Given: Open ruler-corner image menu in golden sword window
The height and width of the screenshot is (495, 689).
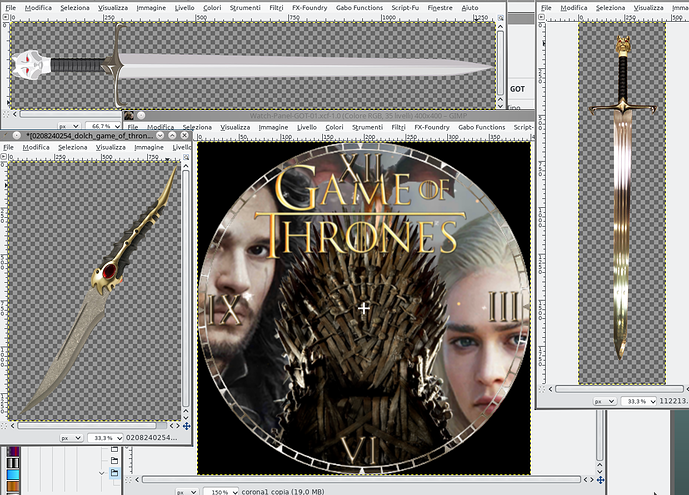Looking at the screenshot, I should (x=542, y=17).
